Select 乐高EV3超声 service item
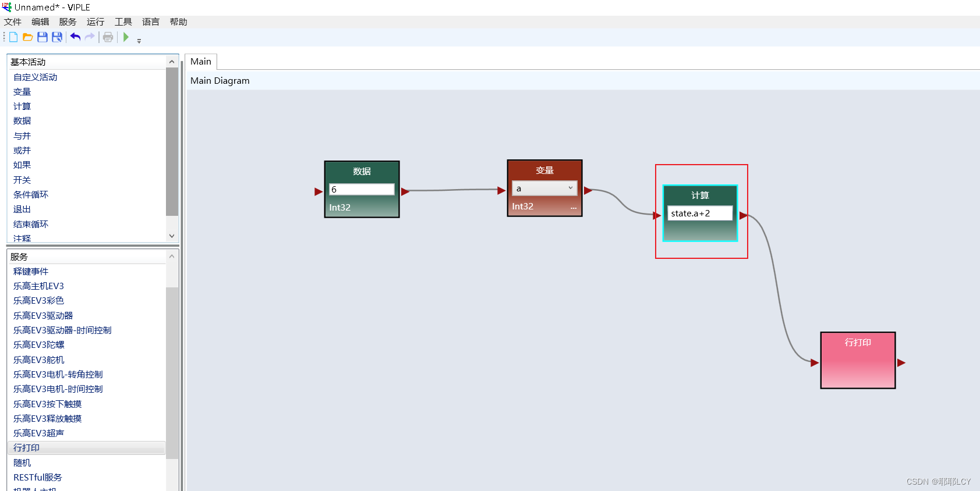980x491 pixels. (39, 433)
